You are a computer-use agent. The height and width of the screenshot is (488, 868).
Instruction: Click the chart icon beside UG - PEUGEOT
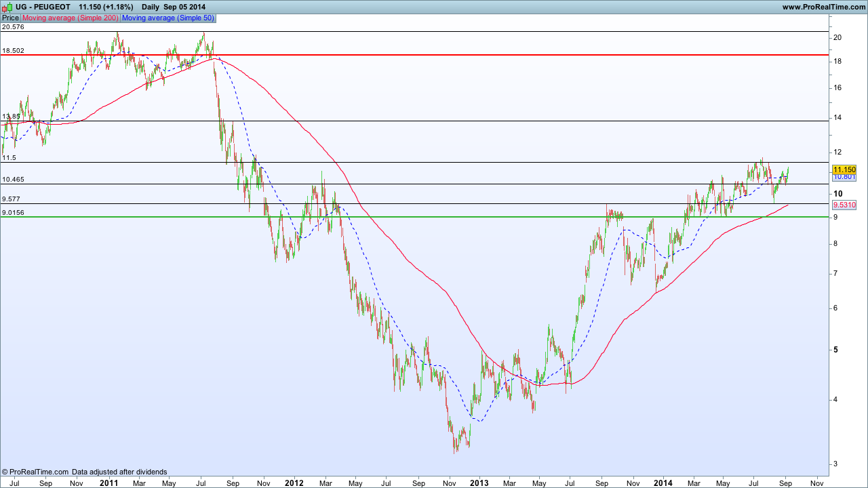(x=6, y=7)
